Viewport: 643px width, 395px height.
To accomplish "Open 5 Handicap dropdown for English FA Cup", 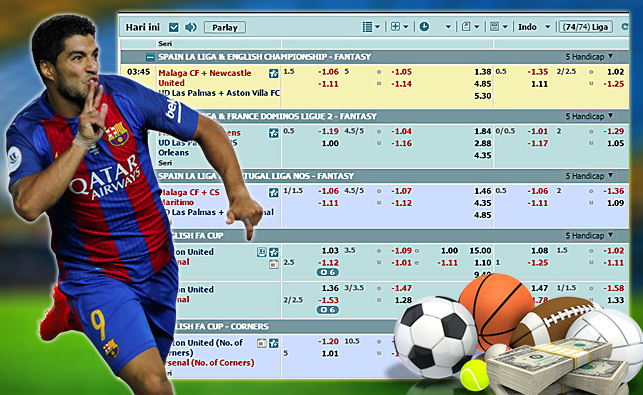I will tap(589, 235).
